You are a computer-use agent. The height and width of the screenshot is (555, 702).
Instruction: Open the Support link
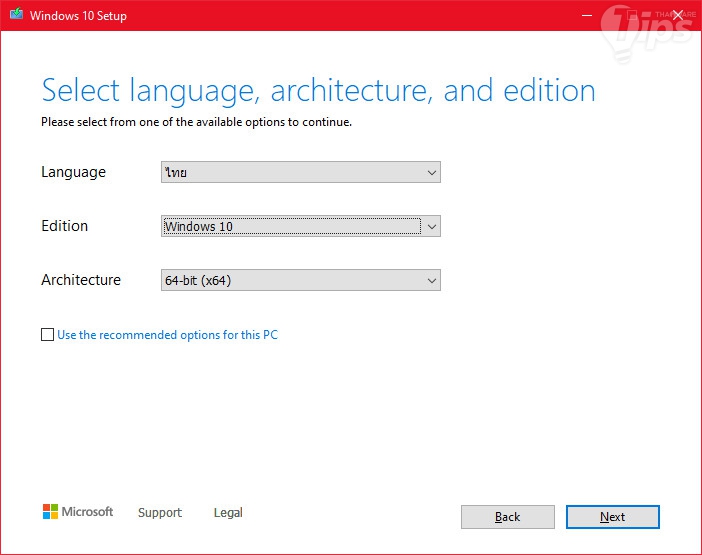point(160,512)
